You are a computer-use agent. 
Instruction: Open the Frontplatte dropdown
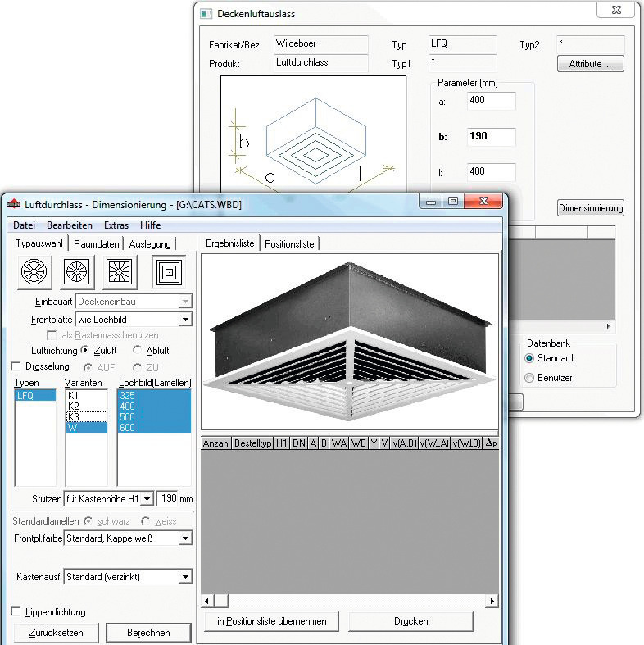tap(185, 319)
